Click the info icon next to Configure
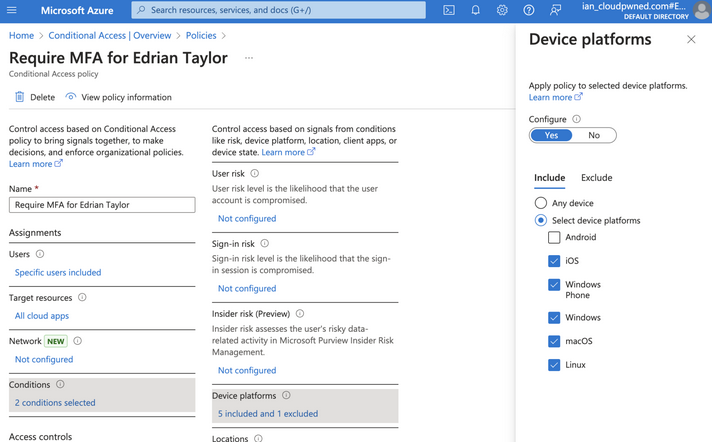712x442 pixels. click(x=576, y=119)
